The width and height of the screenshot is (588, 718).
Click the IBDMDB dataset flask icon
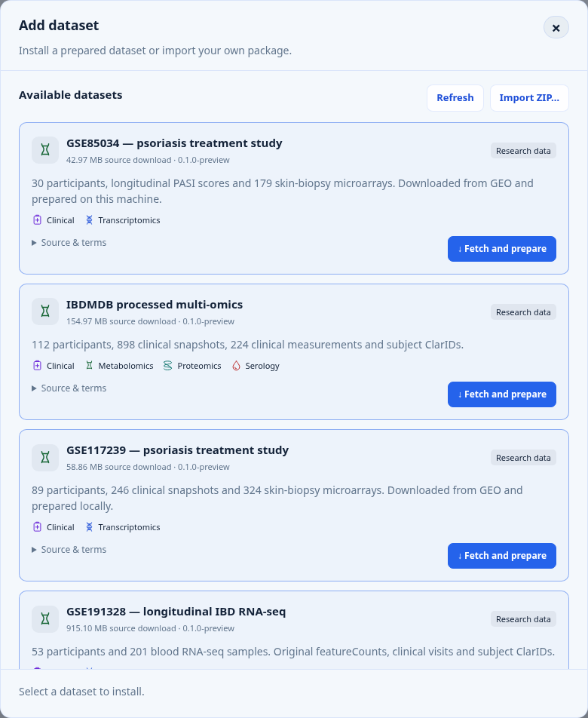tap(44, 311)
